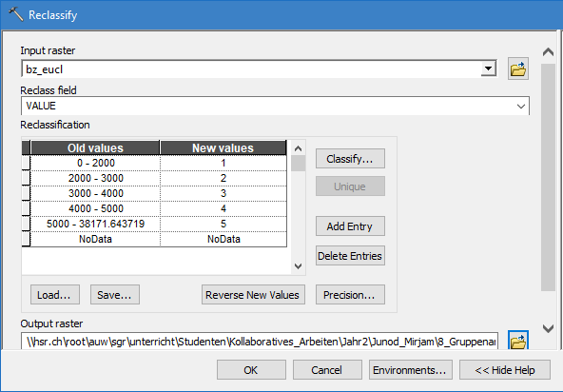The image size is (563, 392).
Task: Add Entry to the reclassification table
Action: coord(350,226)
